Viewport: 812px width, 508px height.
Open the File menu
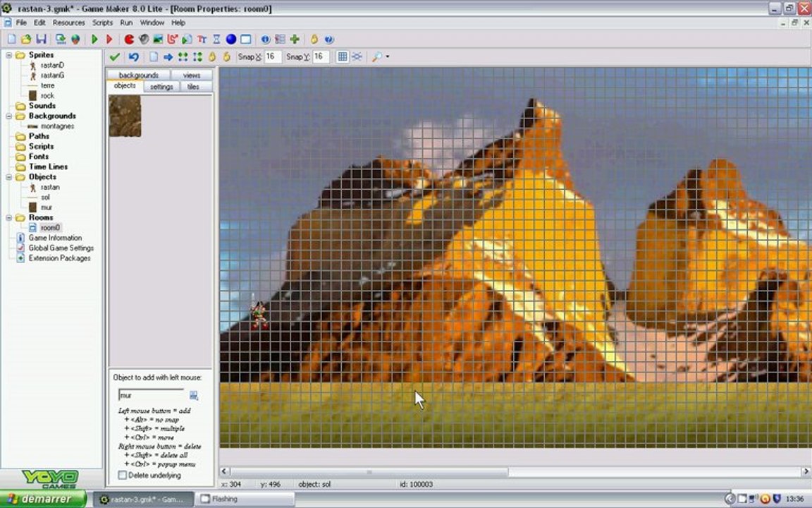click(x=21, y=23)
